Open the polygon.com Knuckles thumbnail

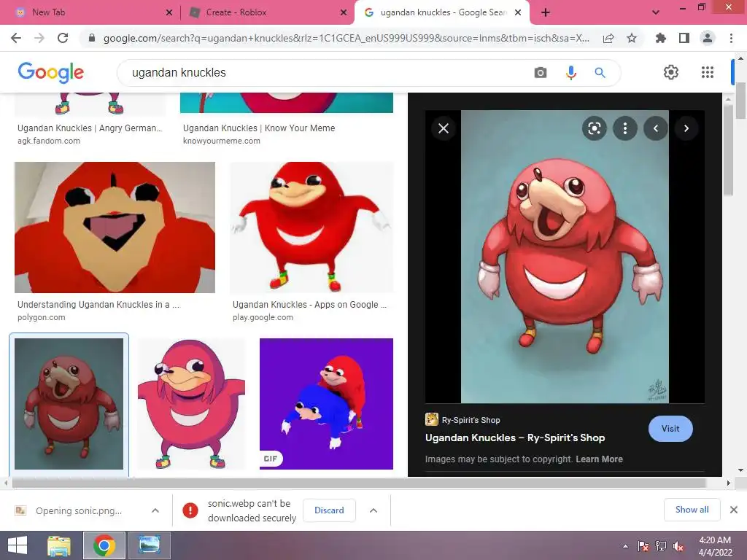115,227
